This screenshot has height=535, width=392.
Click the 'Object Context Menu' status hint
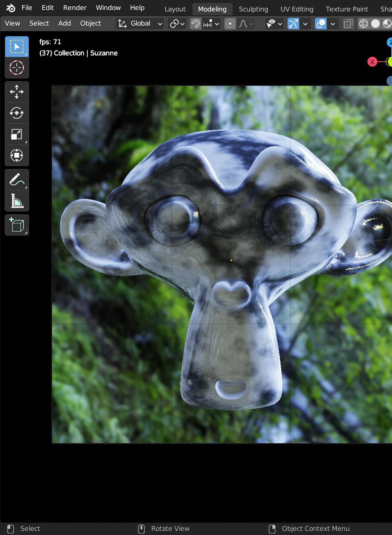(x=315, y=529)
